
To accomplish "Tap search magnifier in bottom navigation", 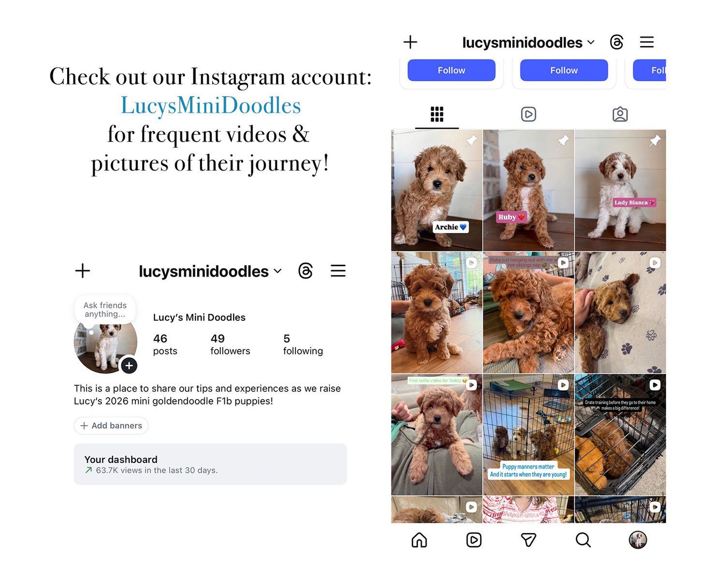I will [583, 540].
